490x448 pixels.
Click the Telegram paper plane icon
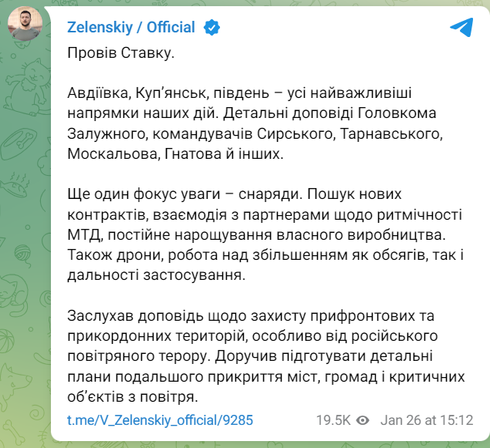461,27
